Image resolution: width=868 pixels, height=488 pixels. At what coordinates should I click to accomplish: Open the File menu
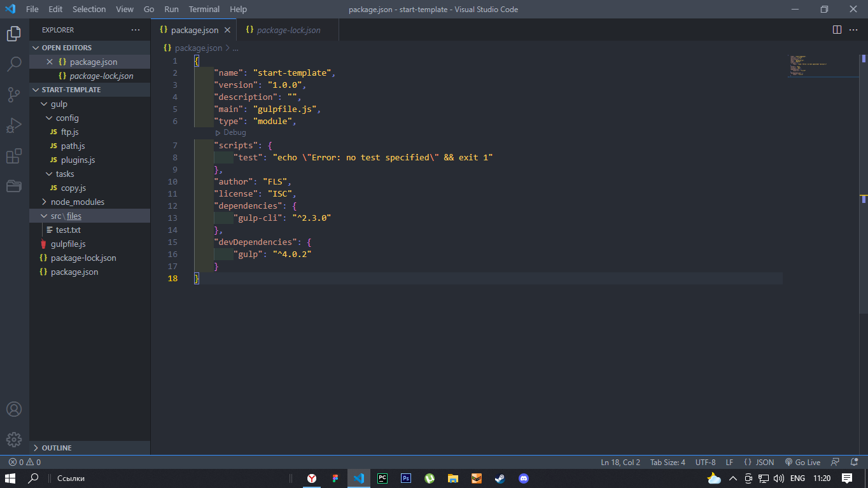coord(32,9)
